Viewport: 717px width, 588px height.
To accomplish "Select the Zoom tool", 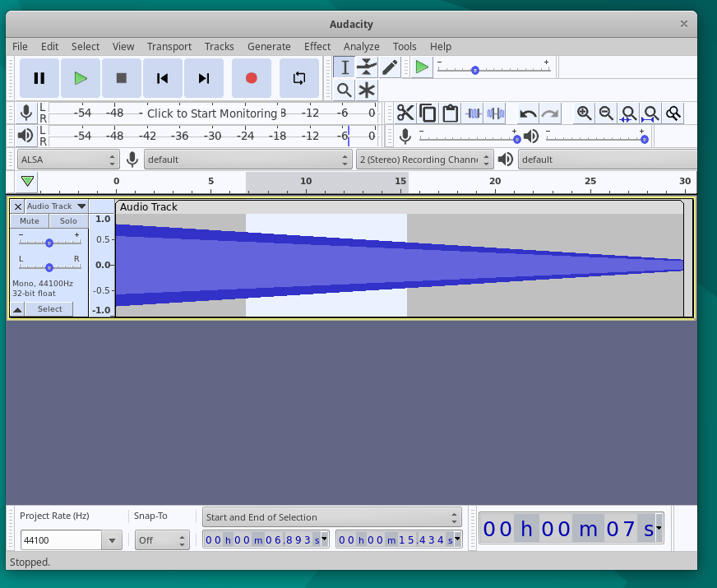I will click(x=344, y=90).
